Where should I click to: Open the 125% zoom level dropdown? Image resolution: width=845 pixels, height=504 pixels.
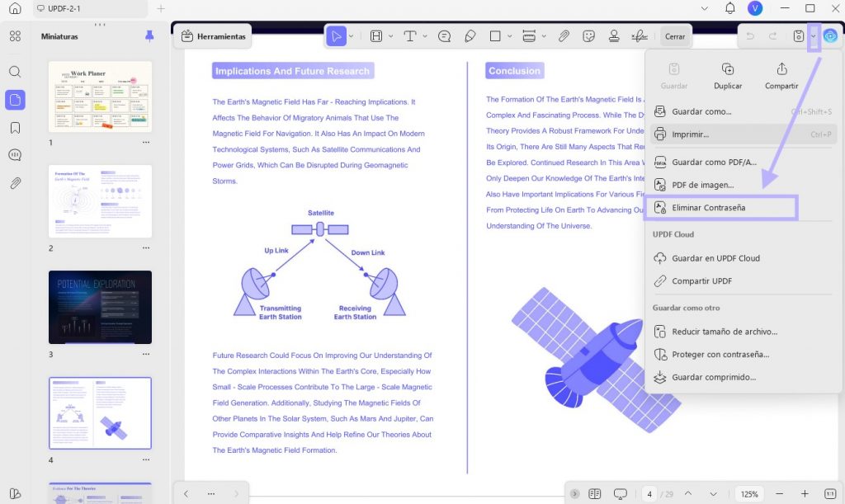749,494
